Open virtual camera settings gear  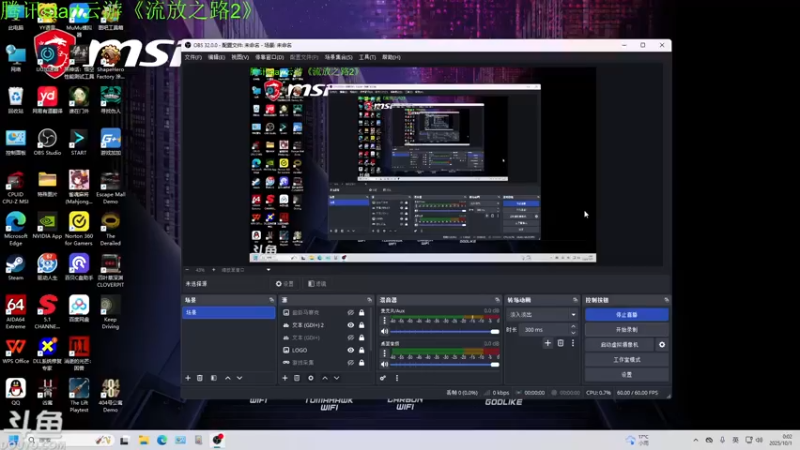click(662, 344)
